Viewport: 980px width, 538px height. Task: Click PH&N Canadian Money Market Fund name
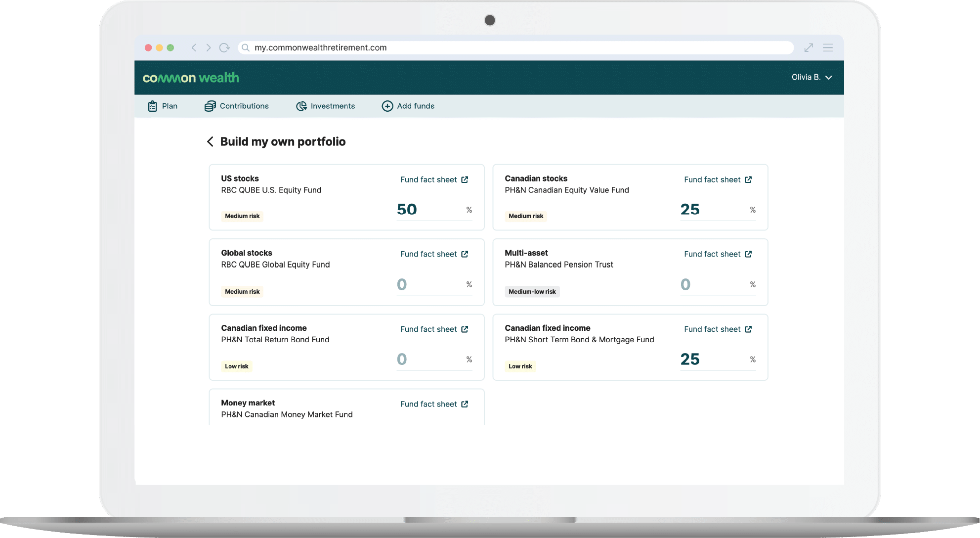point(287,415)
